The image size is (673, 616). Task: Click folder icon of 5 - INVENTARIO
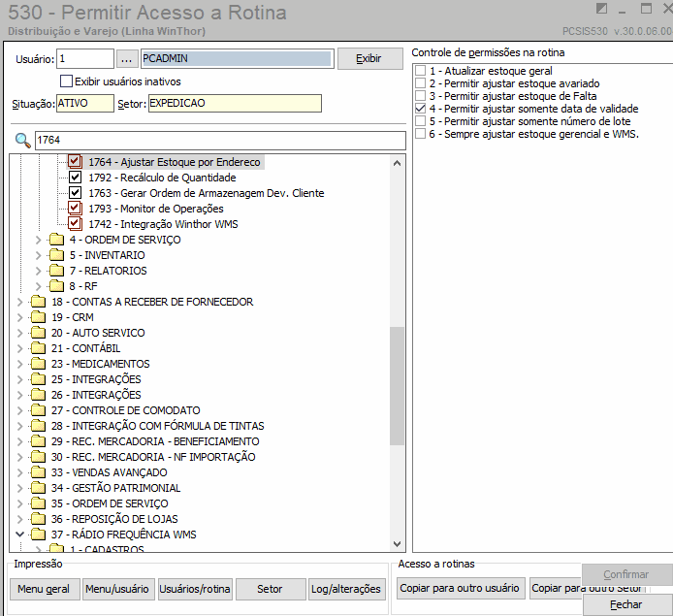click(56, 255)
